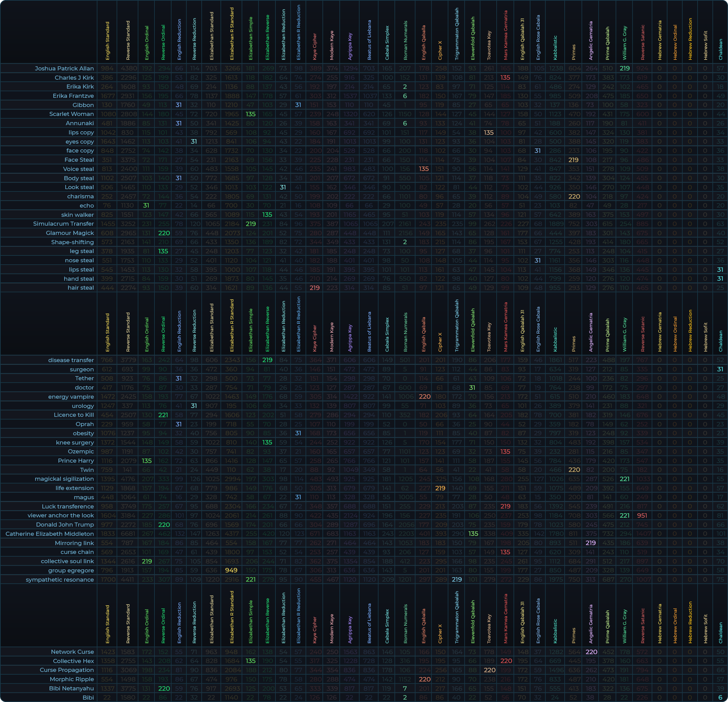Click highlighted 6 in the Bibi row
Viewport: 728px width, 702px height.
coord(720,698)
